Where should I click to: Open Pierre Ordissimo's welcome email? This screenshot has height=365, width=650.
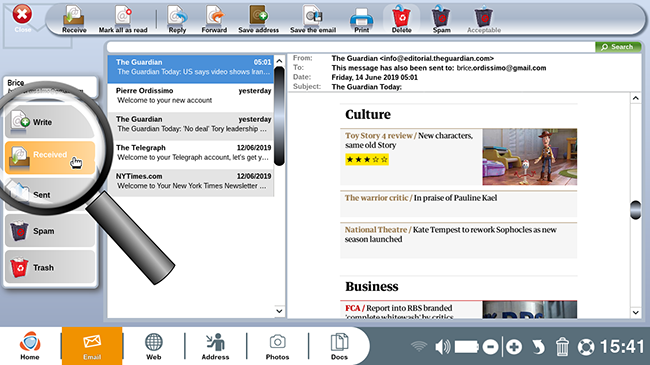(190, 97)
